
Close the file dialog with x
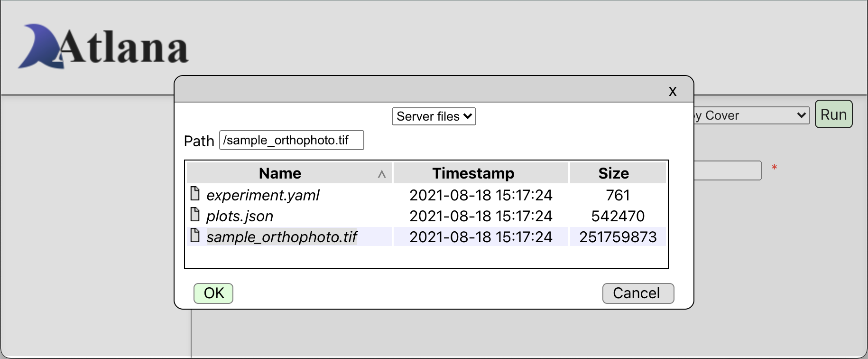(673, 91)
